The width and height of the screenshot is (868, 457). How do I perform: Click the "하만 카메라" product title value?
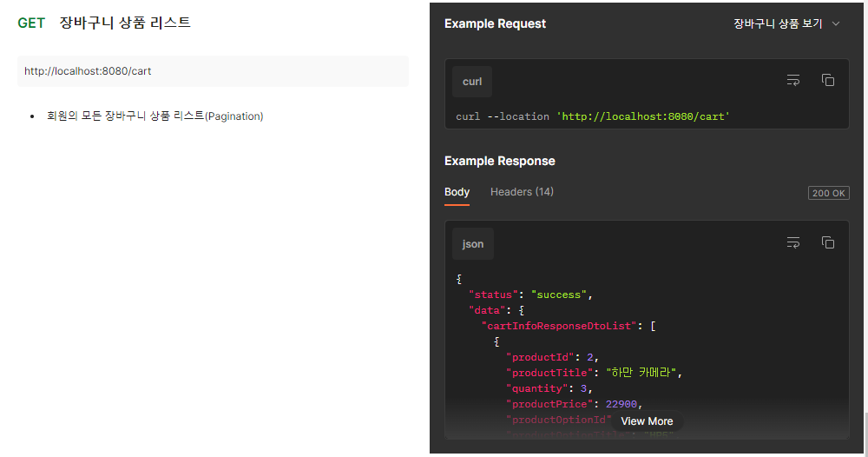click(641, 373)
